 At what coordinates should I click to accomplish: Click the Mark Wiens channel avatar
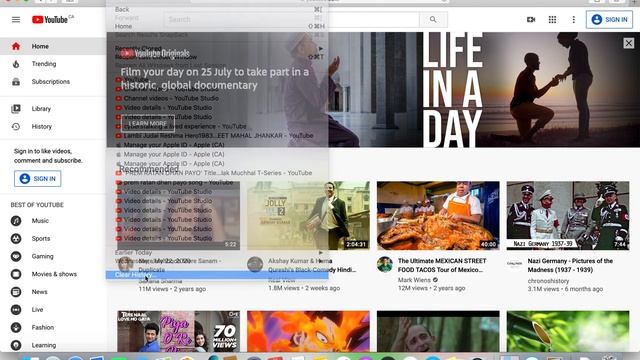point(384,264)
